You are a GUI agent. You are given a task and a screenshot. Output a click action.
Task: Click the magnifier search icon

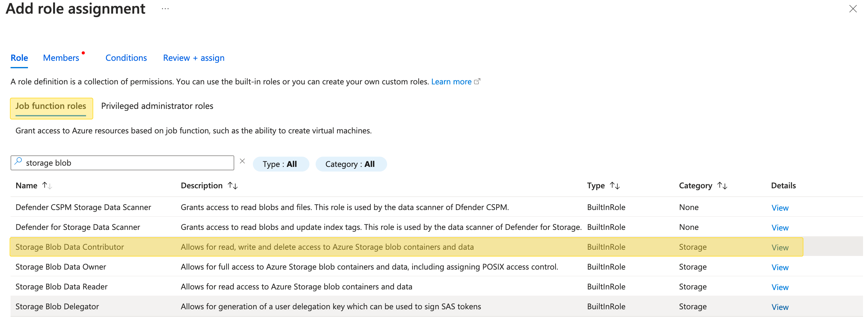pyautogui.click(x=19, y=162)
